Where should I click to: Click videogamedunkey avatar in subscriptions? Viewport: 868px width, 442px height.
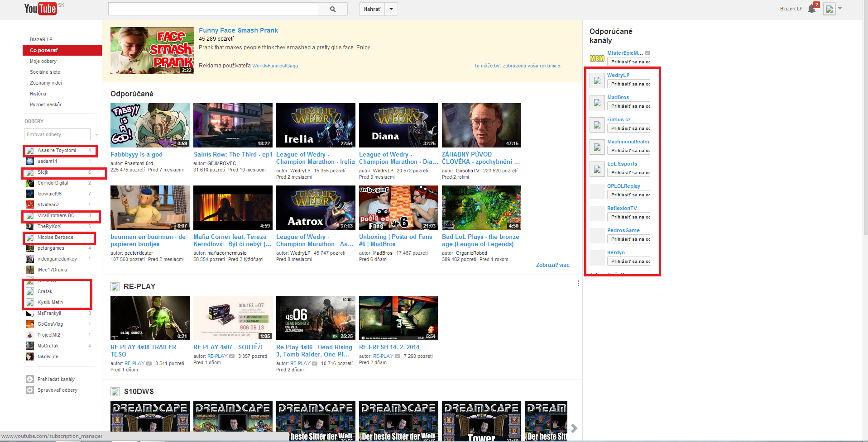30,259
